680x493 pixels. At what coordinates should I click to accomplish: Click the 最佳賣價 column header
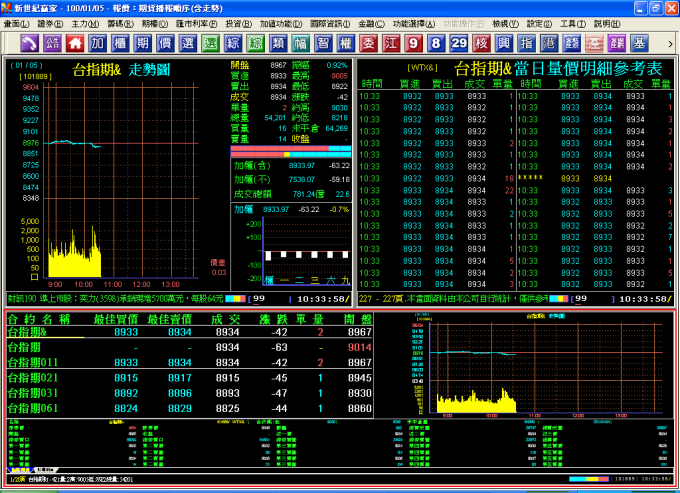point(170,319)
